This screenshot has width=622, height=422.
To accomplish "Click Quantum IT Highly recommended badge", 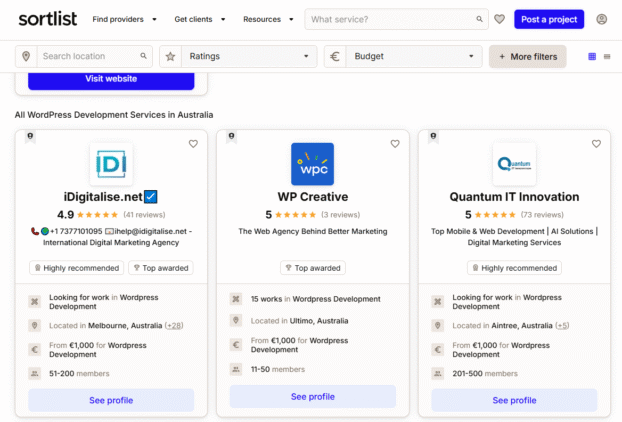I will [x=514, y=268].
